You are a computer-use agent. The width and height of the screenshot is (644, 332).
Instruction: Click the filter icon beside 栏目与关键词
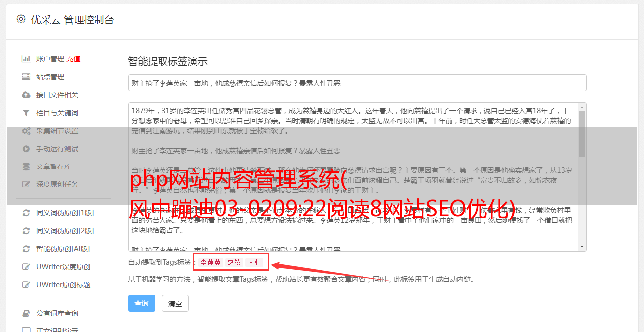pyautogui.click(x=26, y=113)
